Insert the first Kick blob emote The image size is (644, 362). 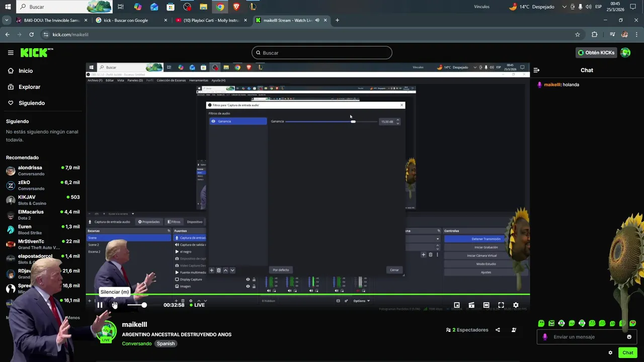[x=541, y=323]
